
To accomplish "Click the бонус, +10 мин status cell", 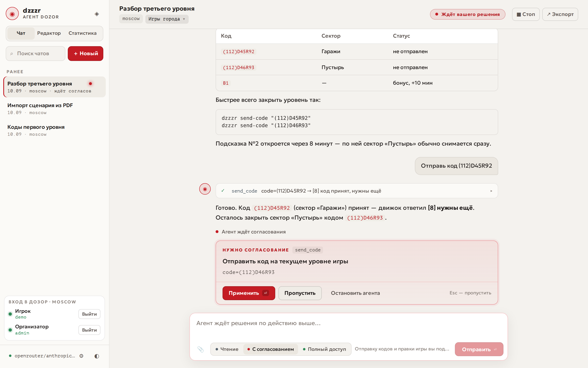I will click(413, 83).
